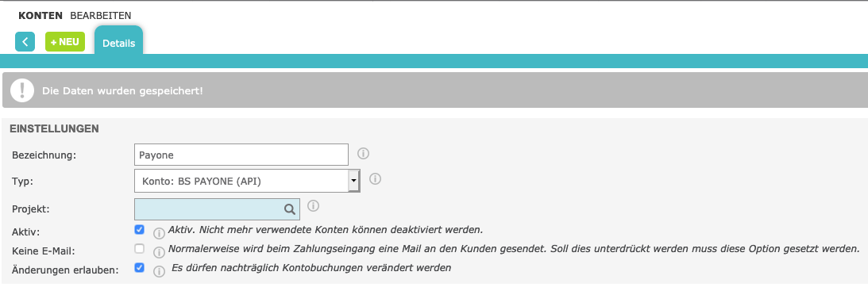Viewport: 868px width, 287px height.
Task: Enable the Keine E-Mail checkbox
Action: 140,249
